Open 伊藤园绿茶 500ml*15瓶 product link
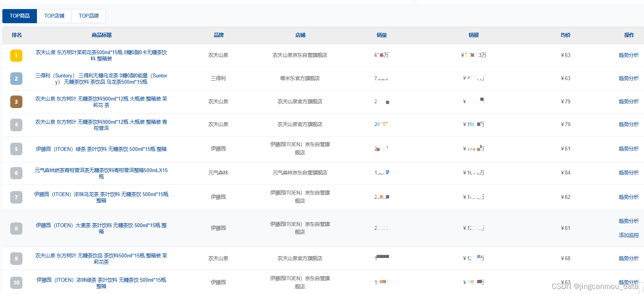This screenshot has height=294, width=644. coord(101,149)
